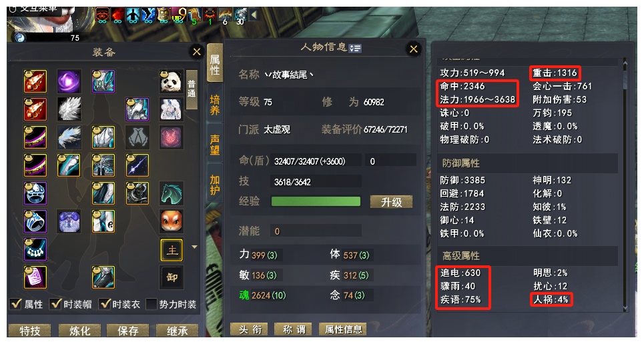Open the 属性信息 button
The image size is (644, 344).
(344, 329)
